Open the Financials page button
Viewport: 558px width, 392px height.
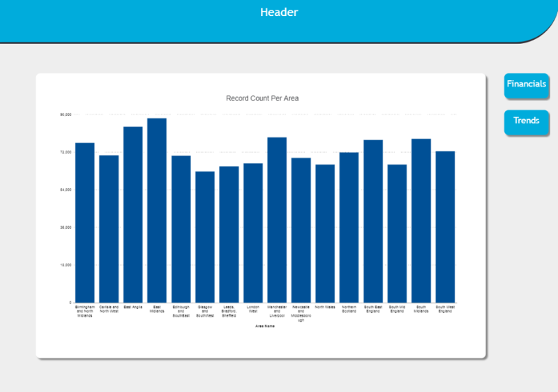(526, 84)
